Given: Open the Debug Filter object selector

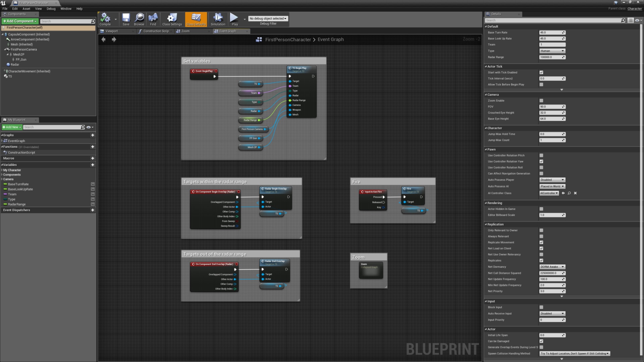Looking at the screenshot, I should 268,18.
